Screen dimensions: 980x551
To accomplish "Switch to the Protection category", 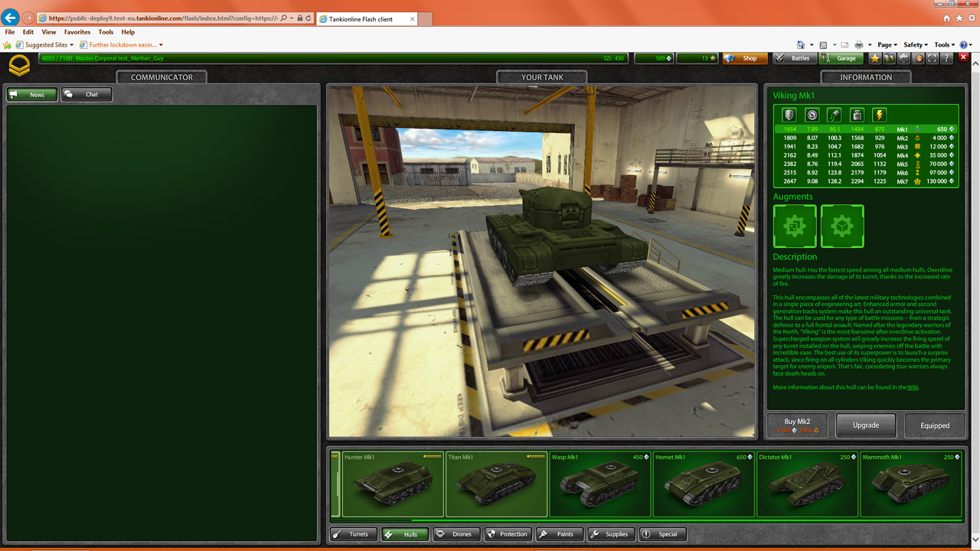I will (x=508, y=534).
